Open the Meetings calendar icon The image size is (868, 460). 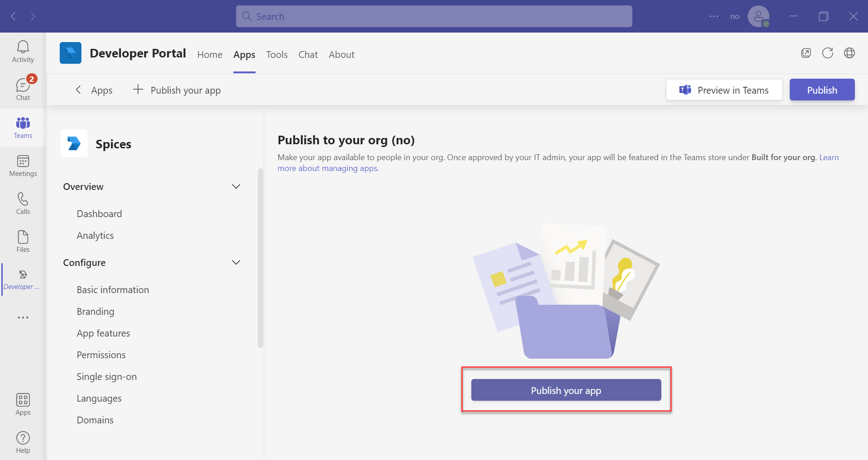coord(23,166)
